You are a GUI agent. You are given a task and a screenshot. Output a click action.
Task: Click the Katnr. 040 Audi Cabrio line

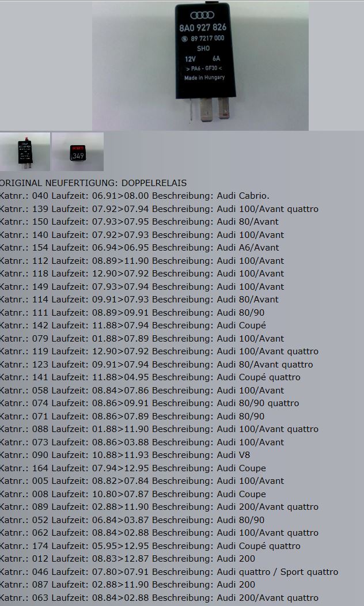[x=135, y=196]
